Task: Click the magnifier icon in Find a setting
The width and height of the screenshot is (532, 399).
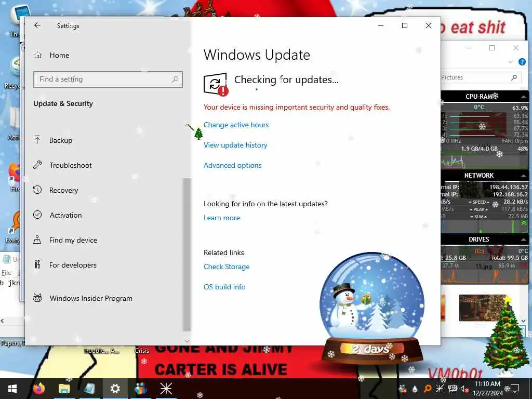Action: coord(175,79)
